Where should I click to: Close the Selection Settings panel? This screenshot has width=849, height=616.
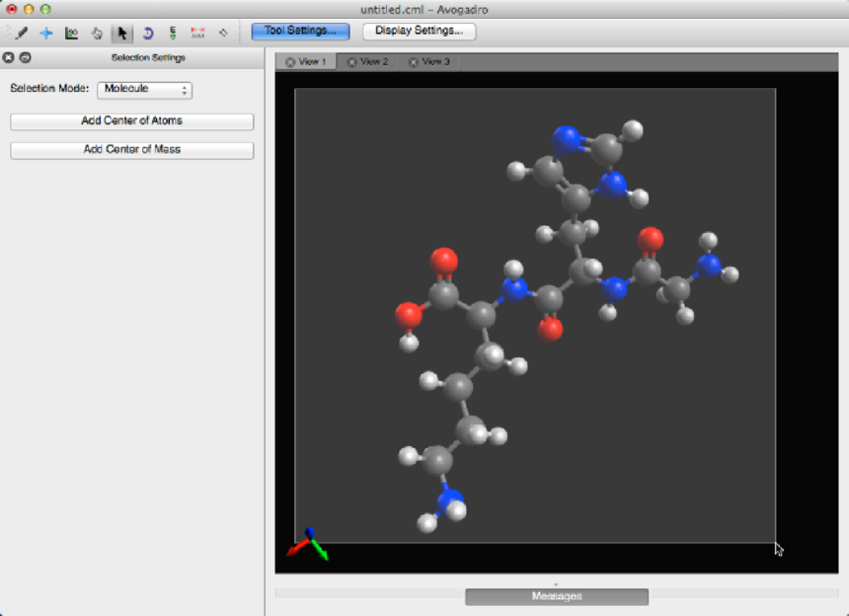point(9,58)
